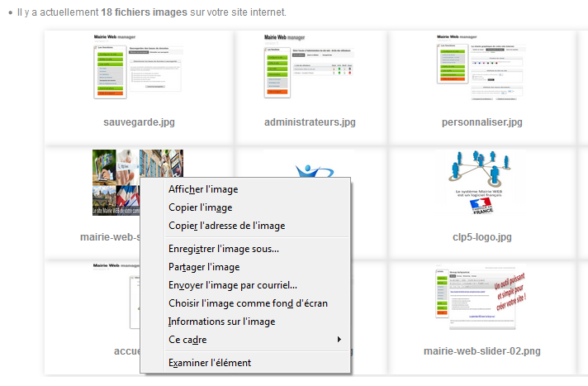Select "Examiner l'élément" menu item

[210, 363]
